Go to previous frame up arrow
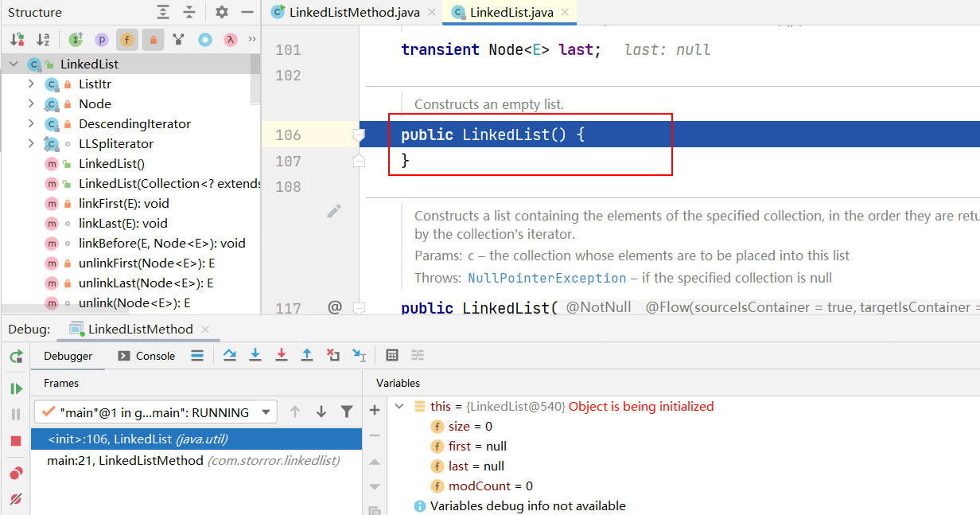The image size is (980, 515). pyautogui.click(x=295, y=412)
